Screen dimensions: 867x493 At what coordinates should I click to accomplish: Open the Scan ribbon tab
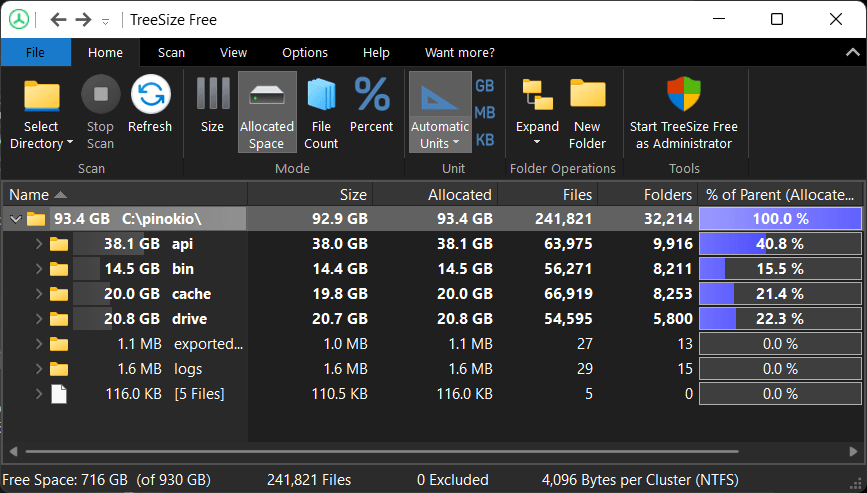171,53
